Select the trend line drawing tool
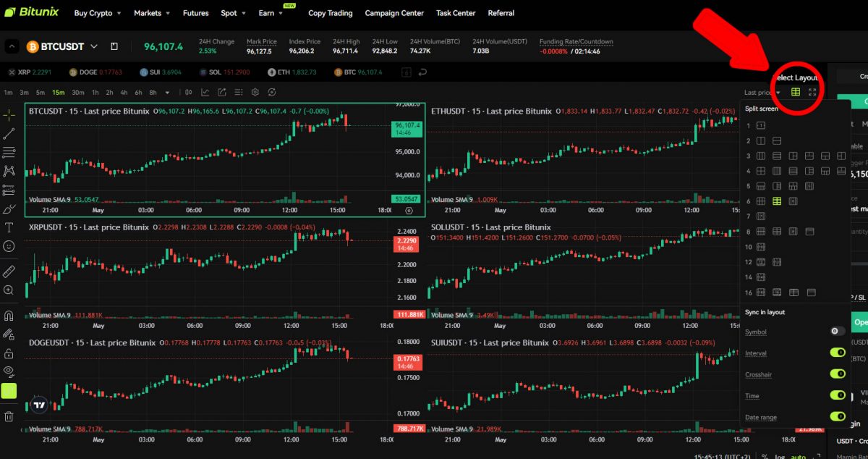The image size is (868, 459). (9, 134)
